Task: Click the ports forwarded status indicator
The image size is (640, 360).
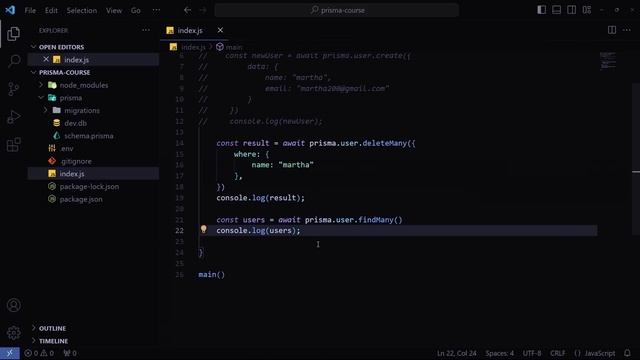Action: (70, 353)
